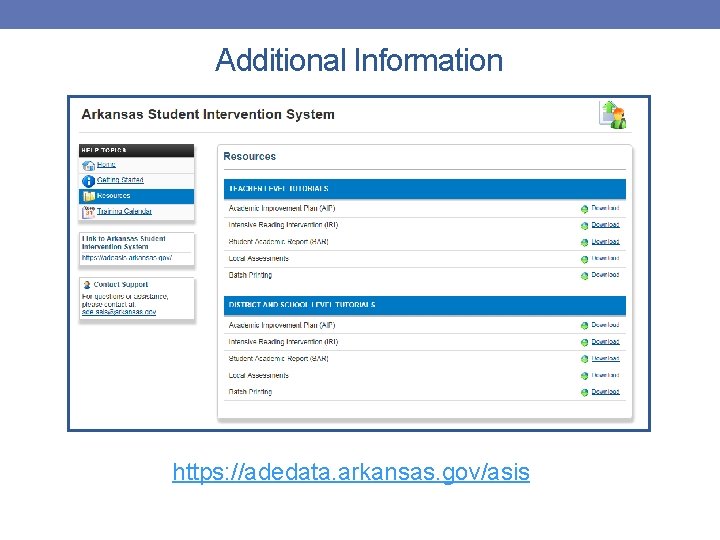This screenshot has height=540, width=720.
Task: Click the Additional Information slide title
Action: (x=359, y=60)
